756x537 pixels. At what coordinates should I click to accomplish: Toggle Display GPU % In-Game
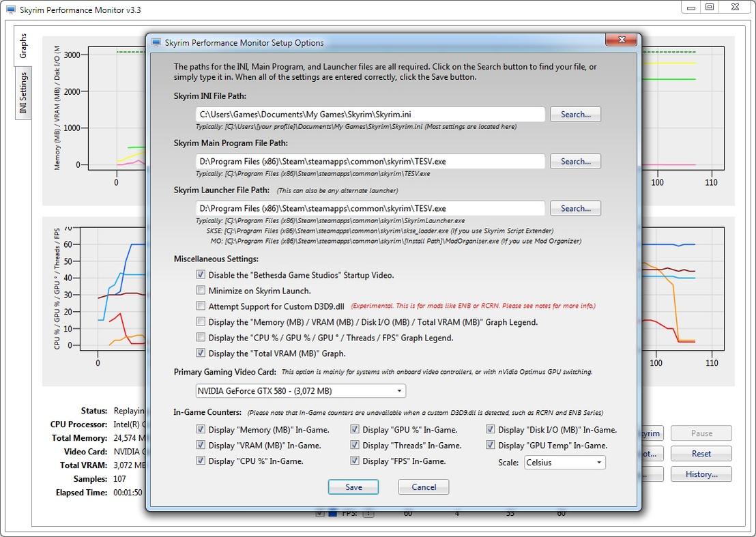pos(354,429)
